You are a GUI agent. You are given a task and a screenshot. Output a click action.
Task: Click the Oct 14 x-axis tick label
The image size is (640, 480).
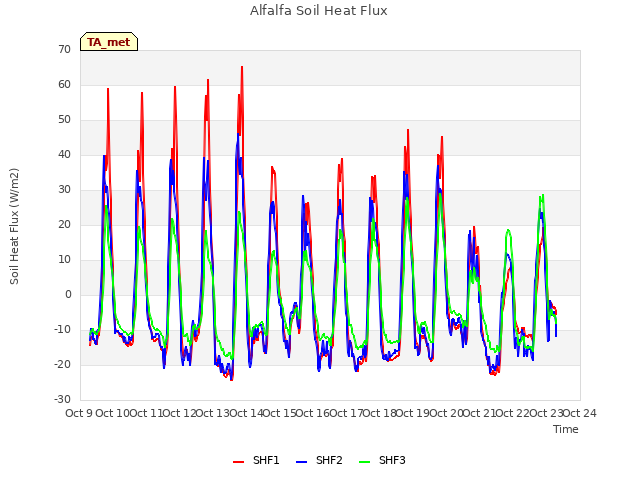click(246, 413)
